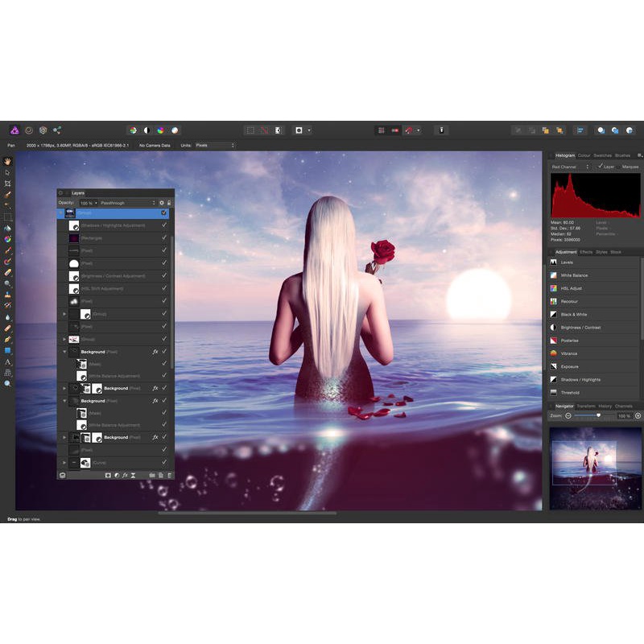
Task: Switch to the Develop persona icon
Action: click(43, 130)
